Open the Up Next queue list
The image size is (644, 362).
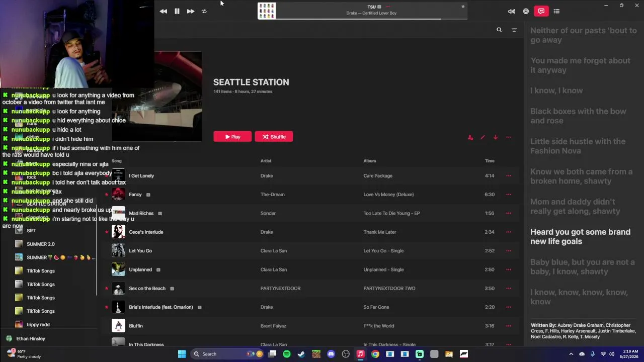click(556, 11)
